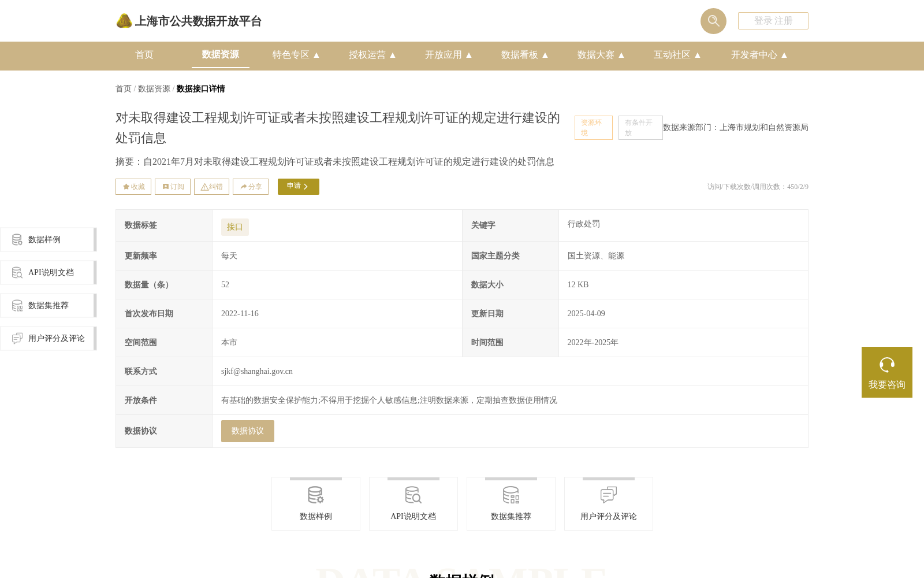Jump to 用户评分及评论 via sidebar label
The width and height of the screenshot is (924, 578).
[x=57, y=339]
